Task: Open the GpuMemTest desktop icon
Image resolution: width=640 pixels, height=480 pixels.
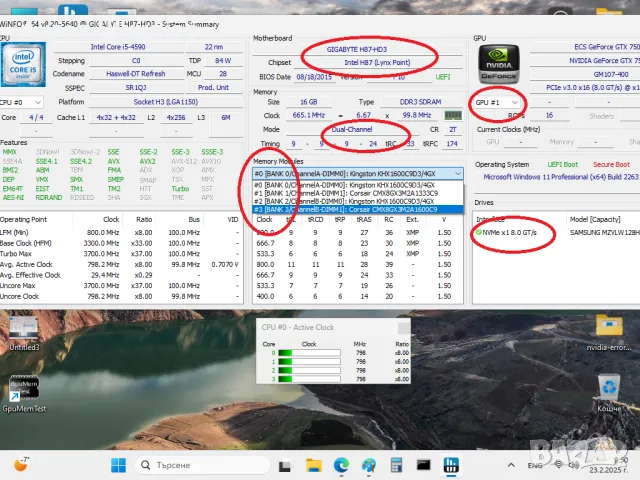Action: [24, 391]
